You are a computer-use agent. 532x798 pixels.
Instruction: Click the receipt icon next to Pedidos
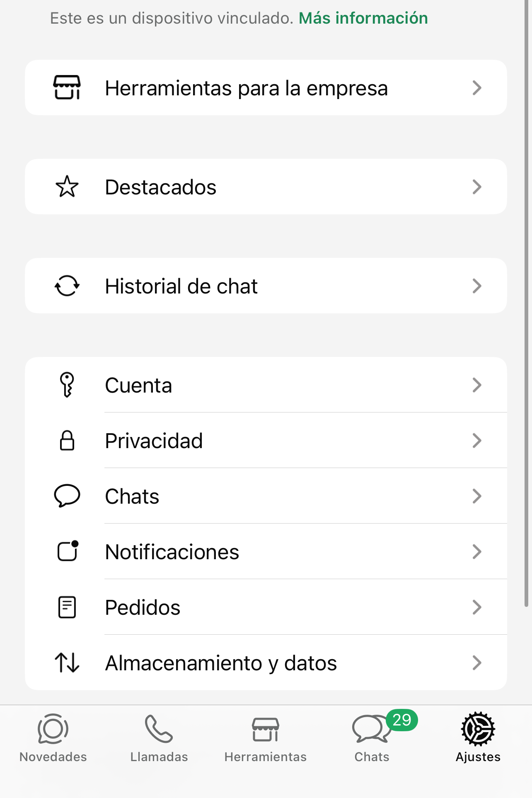67,607
